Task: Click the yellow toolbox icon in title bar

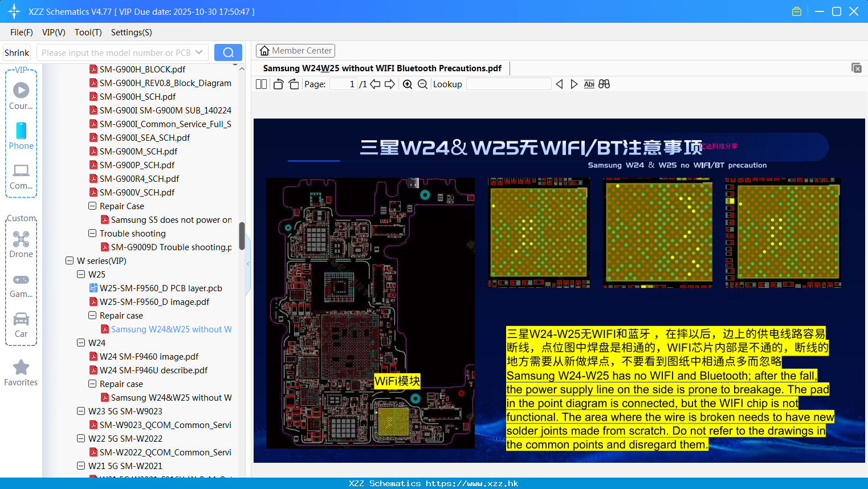Action: click(x=797, y=11)
